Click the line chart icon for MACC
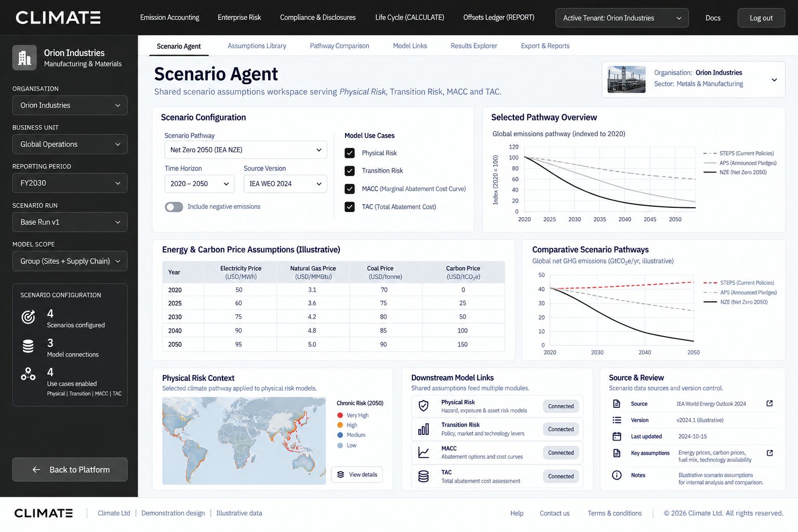 pyautogui.click(x=423, y=453)
